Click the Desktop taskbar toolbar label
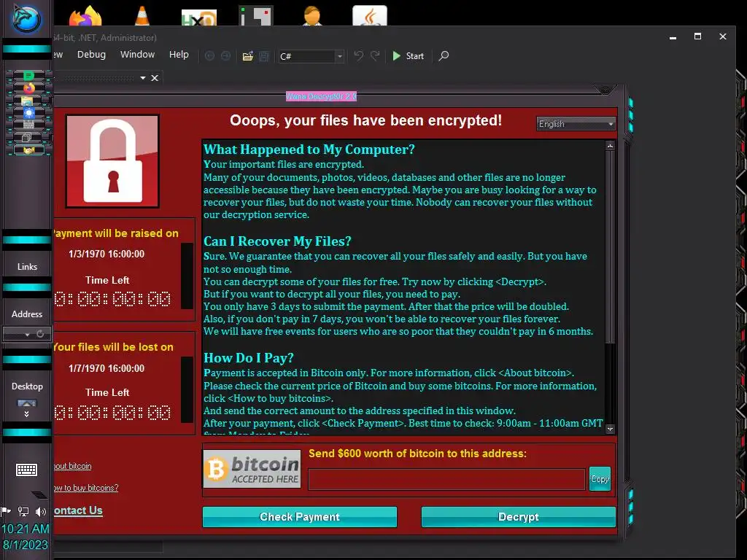This screenshot has height=560, width=747. (27, 386)
